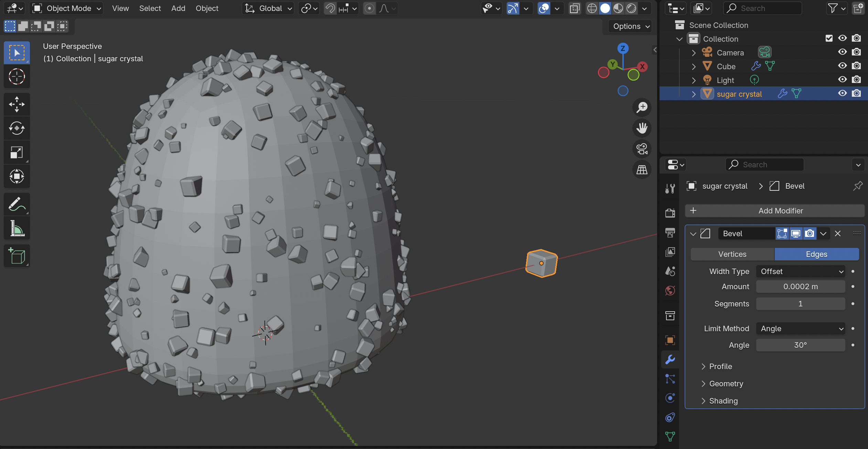The image size is (868, 449).
Task: Select the Scale tool
Action: 17,152
